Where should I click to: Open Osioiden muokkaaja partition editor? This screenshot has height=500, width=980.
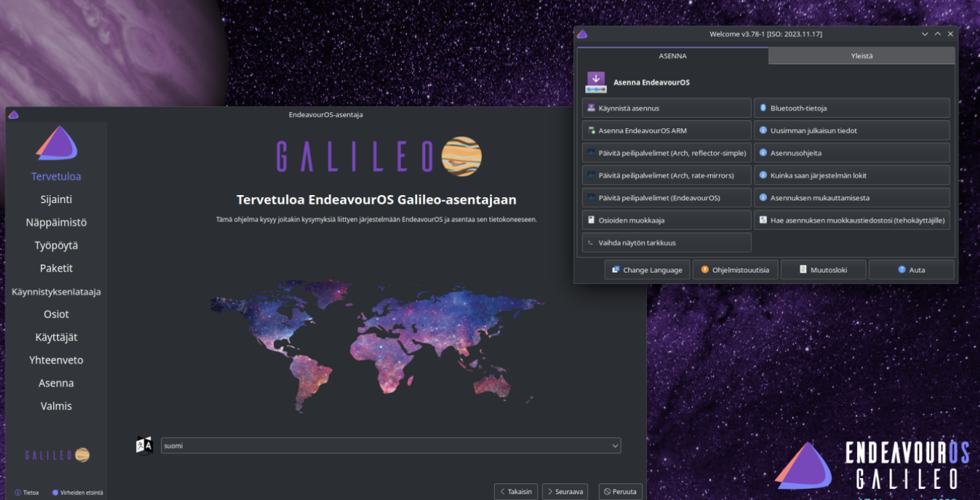(x=667, y=220)
